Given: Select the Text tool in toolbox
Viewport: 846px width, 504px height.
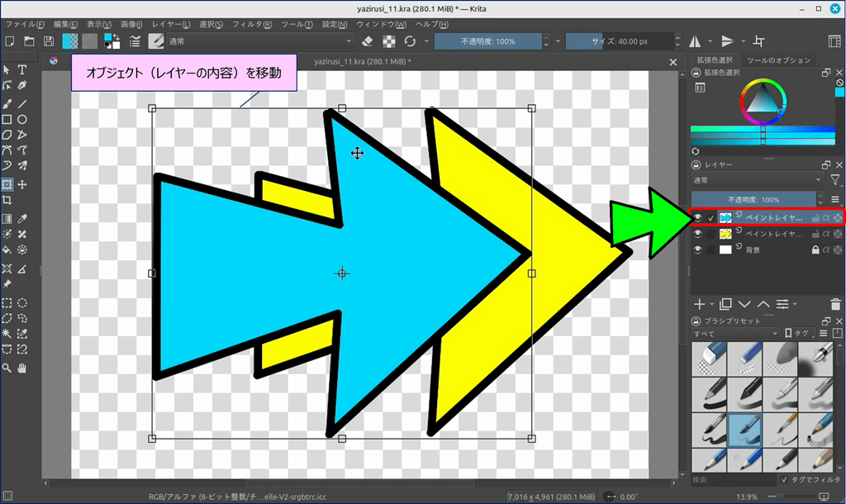Looking at the screenshot, I should point(22,69).
